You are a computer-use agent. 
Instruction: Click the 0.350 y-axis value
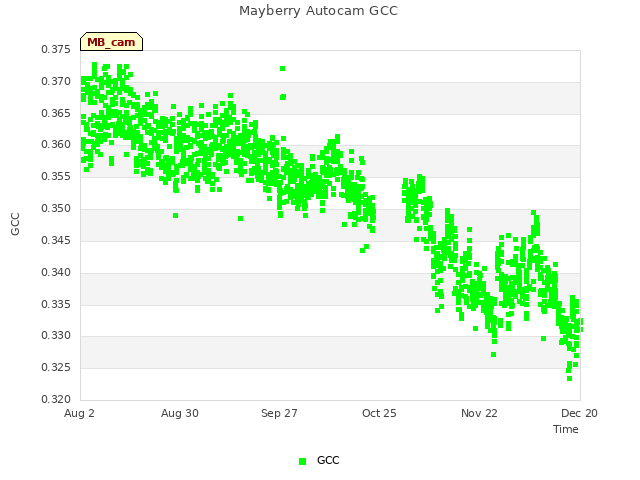coord(56,208)
